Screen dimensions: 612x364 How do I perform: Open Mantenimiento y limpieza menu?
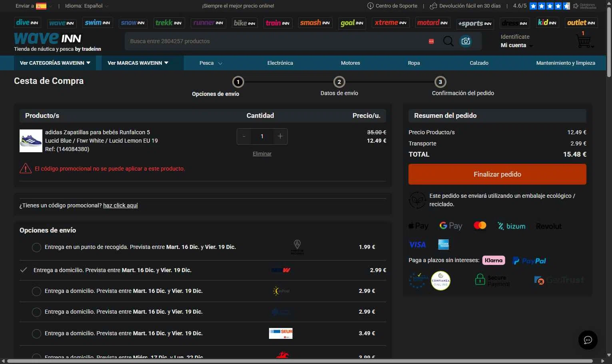(x=566, y=63)
